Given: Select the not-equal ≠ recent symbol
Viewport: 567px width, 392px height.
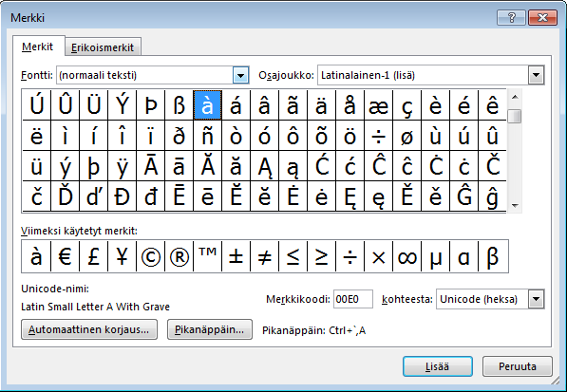Looking at the screenshot, I should pos(264,256).
